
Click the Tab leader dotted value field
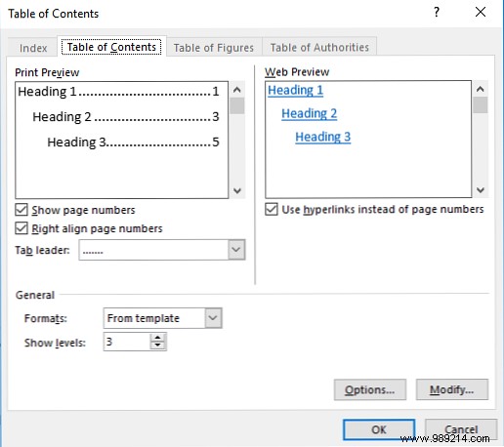[153, 250]
